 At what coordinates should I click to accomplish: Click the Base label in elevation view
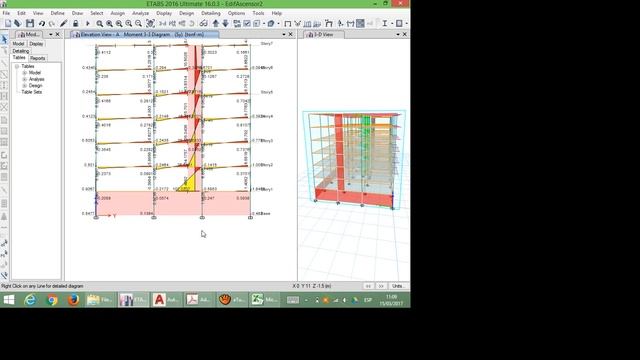265,213
